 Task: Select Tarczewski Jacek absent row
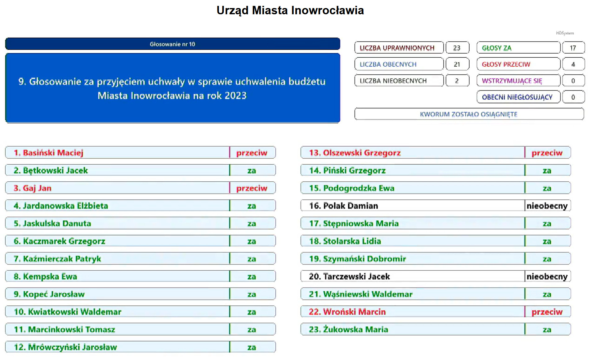pyautogui.click(x=413, y=277)
